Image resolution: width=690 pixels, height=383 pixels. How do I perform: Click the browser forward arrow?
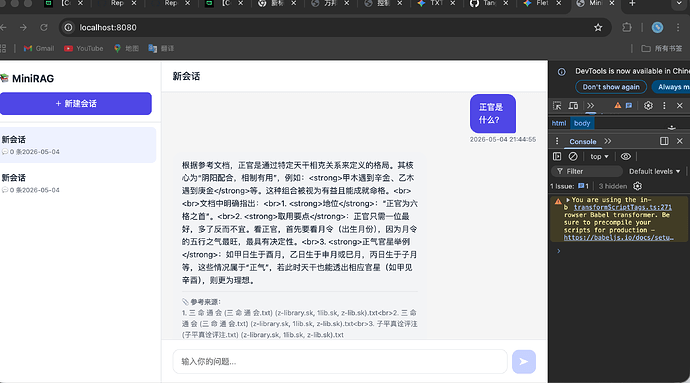click(x=23, y=27)
